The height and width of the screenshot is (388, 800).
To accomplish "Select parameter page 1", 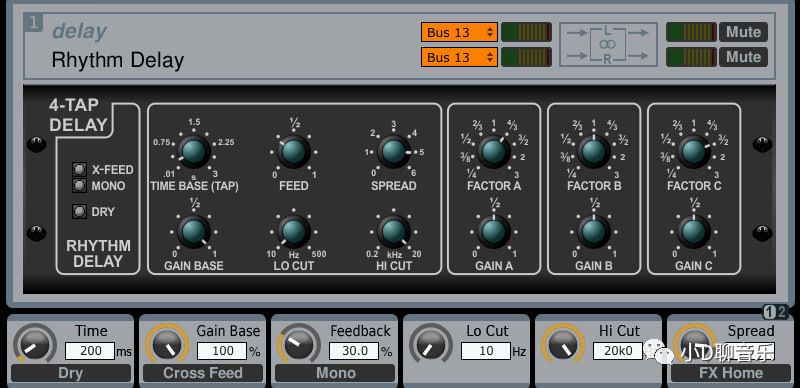I will tap(770, 311).
